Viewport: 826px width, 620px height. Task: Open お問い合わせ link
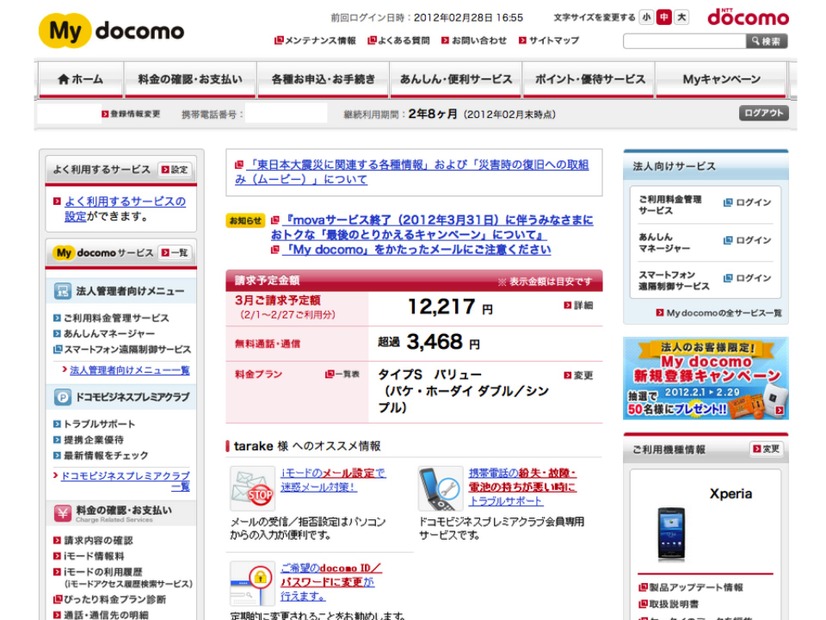pos(474,41)
